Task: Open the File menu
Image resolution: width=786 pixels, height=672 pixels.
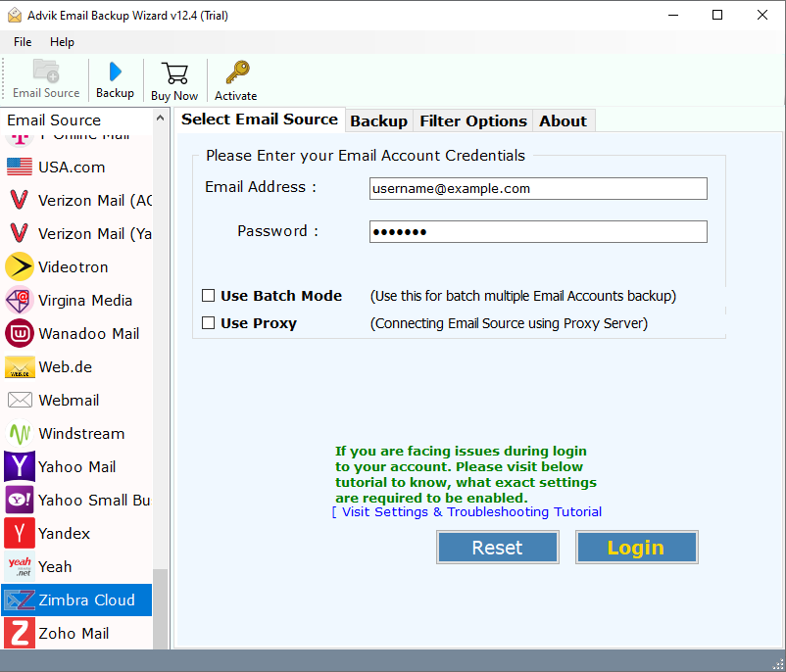Action: [x=23, y=41]
